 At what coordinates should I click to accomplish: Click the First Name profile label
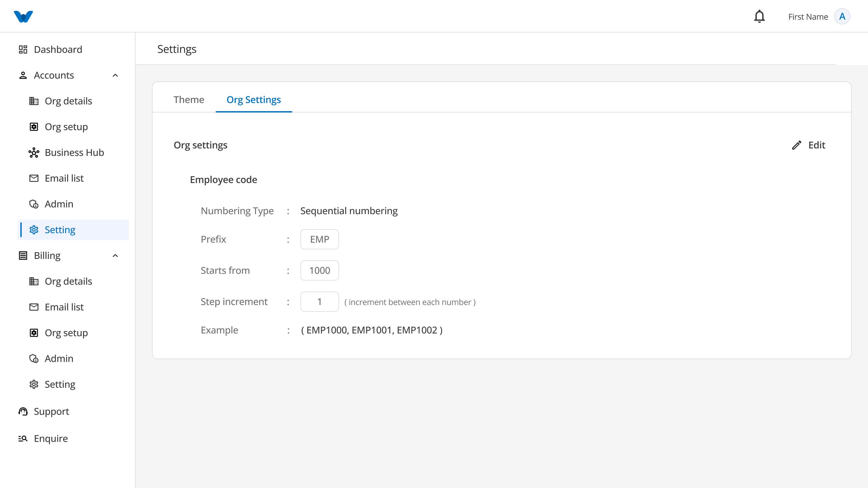pyautogui.click(x=808, y=17)
